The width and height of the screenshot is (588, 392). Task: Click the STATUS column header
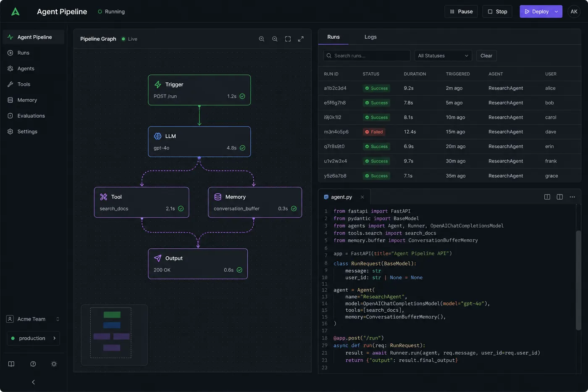point(371,74)
